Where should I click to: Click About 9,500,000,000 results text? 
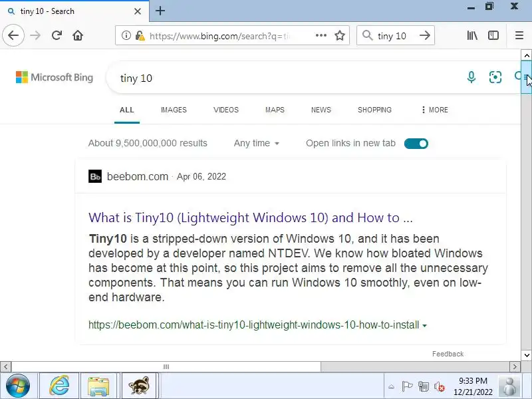pos(148,143)
